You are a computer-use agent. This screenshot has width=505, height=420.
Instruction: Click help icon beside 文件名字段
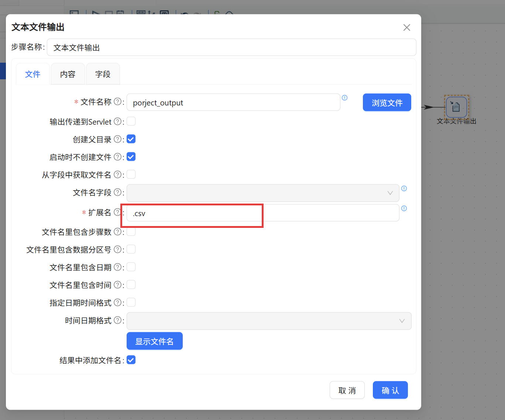click(117, 192)
